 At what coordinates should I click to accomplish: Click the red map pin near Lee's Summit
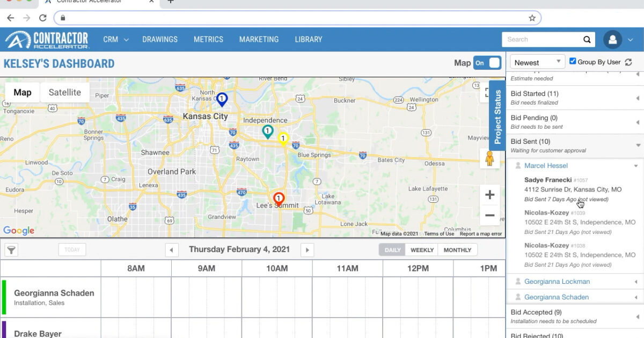279,200
